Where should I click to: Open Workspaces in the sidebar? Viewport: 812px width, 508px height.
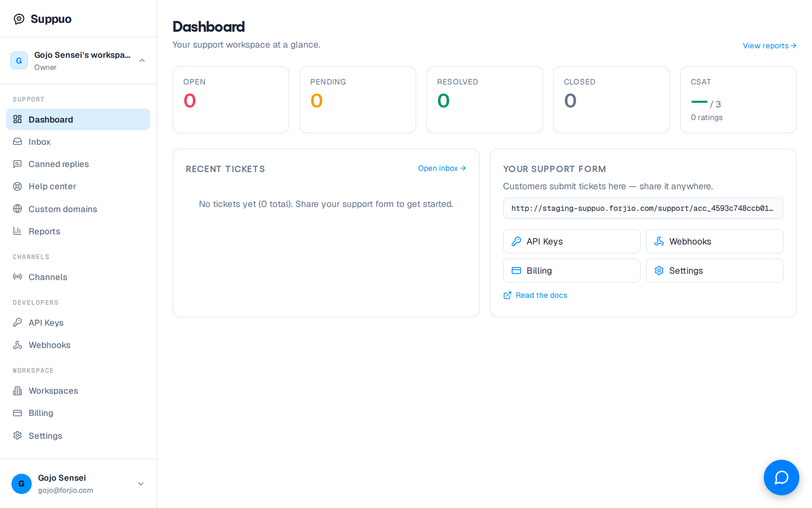click(78, 391)
